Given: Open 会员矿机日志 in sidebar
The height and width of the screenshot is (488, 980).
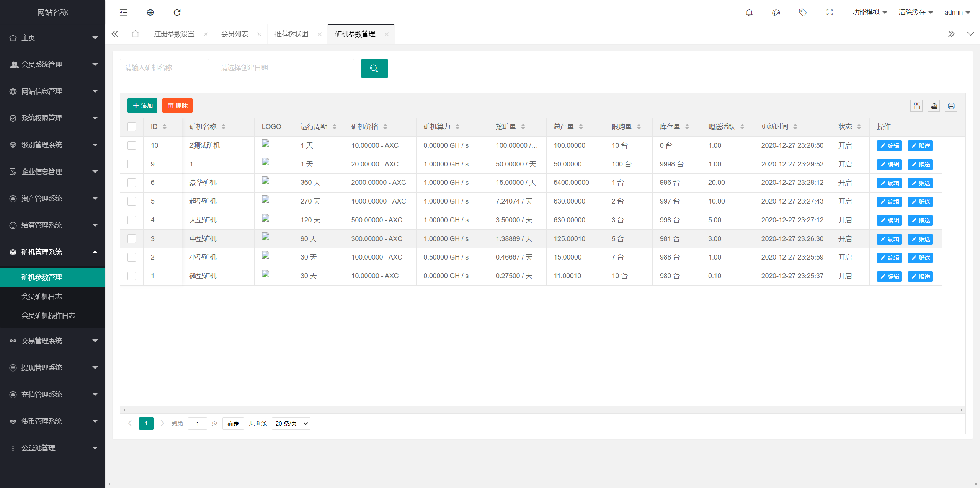Looking at the screenshot, I should [41, 296].
